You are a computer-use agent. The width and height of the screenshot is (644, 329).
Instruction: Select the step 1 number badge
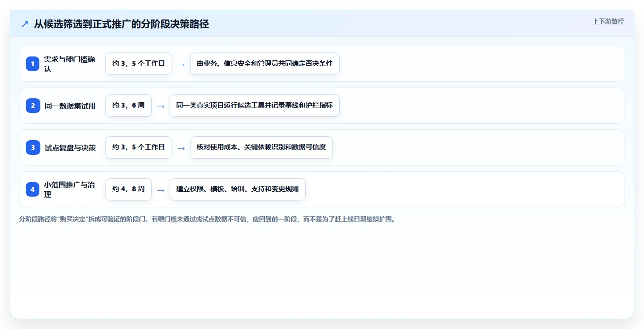[x=33, y=64]
